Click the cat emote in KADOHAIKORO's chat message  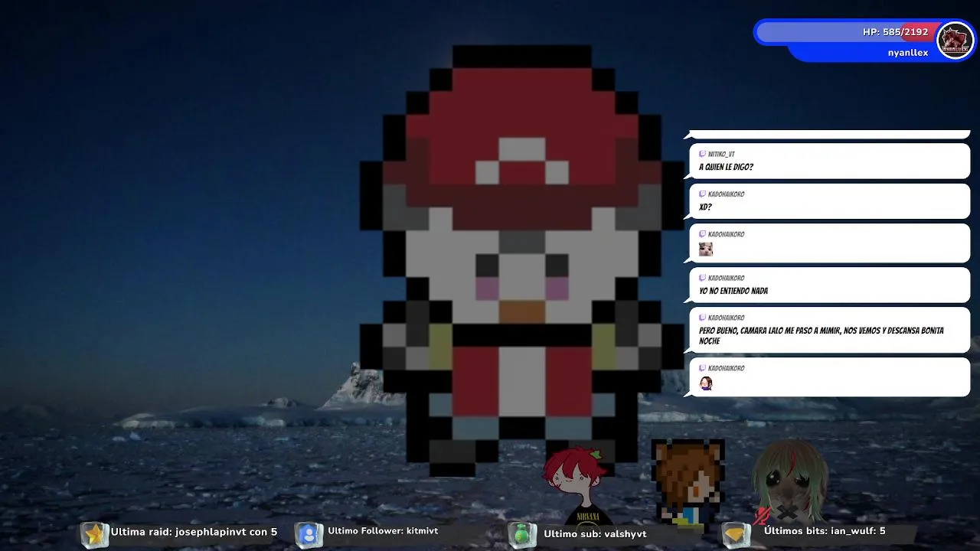pyautogui.click(x=706, y=249)
